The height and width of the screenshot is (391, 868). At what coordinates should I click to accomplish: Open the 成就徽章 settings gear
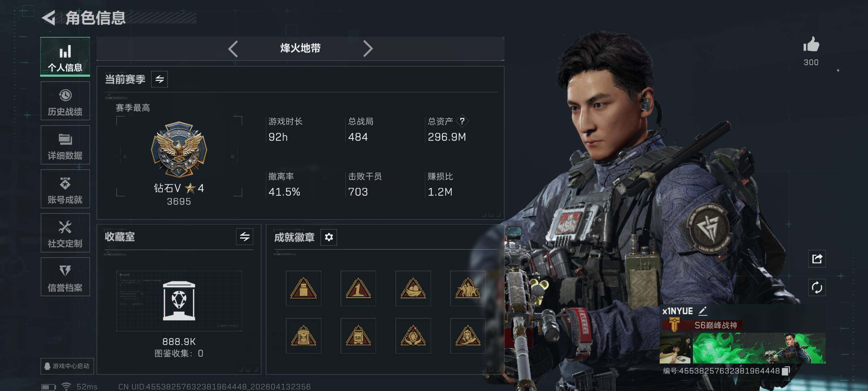(329, 237)
